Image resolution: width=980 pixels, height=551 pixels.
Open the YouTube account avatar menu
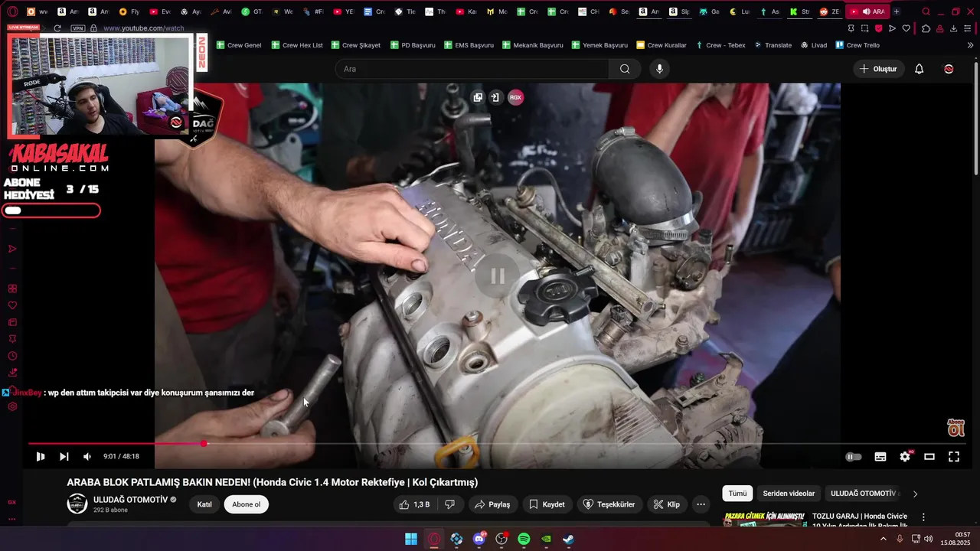(949, 69)
